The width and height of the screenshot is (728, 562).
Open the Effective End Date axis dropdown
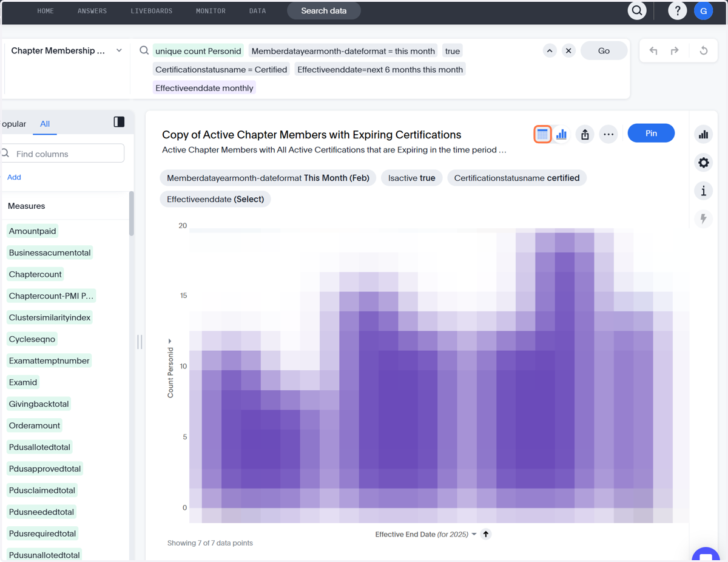pos(474,534)
